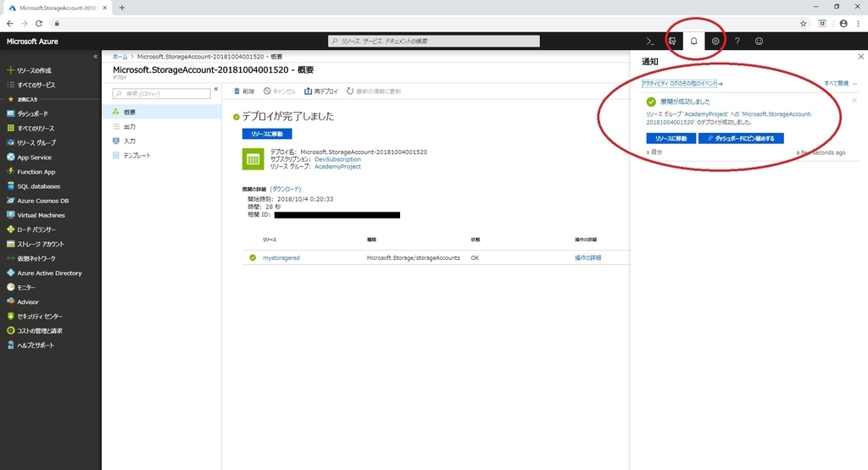Select the 概要 menu item
The width and height of the screenshot is (868, 470).
coord(162,113)
